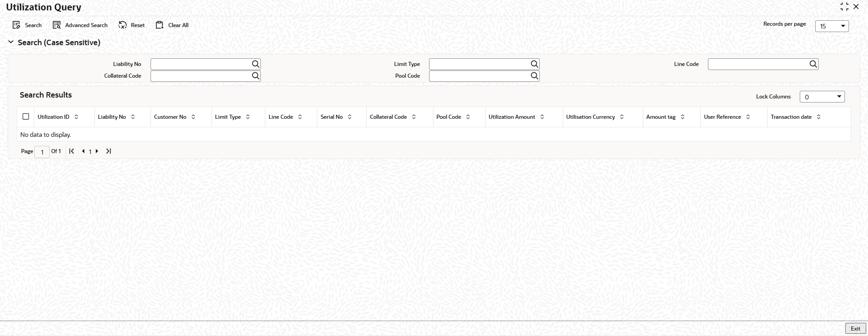Open the Lock Columns dropdown
The width and height of the screenshot is (868, 336).
(x=822, y=97)
